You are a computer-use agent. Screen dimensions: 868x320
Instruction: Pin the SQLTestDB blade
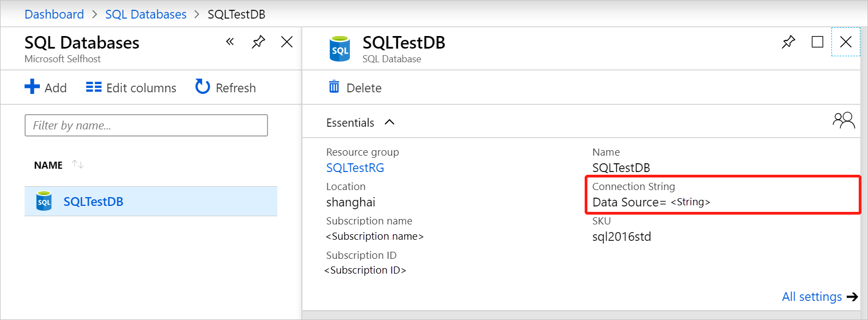point(788,42)
